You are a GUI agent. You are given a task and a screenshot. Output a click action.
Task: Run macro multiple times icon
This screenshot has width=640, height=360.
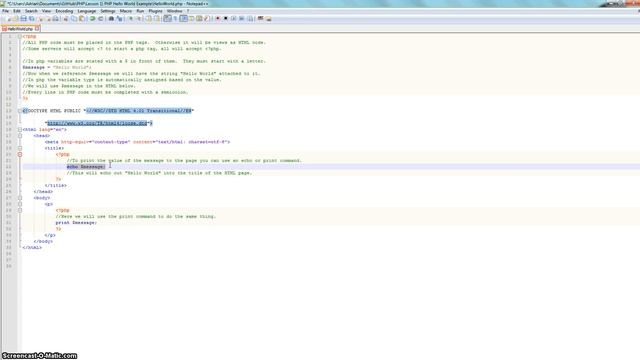[x=242, y=19]
